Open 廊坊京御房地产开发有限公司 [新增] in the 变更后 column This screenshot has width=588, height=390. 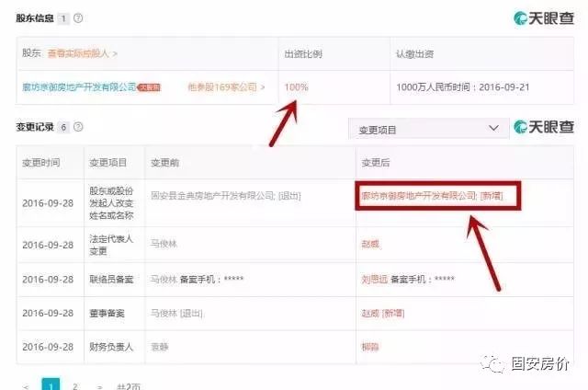point(432,196)
